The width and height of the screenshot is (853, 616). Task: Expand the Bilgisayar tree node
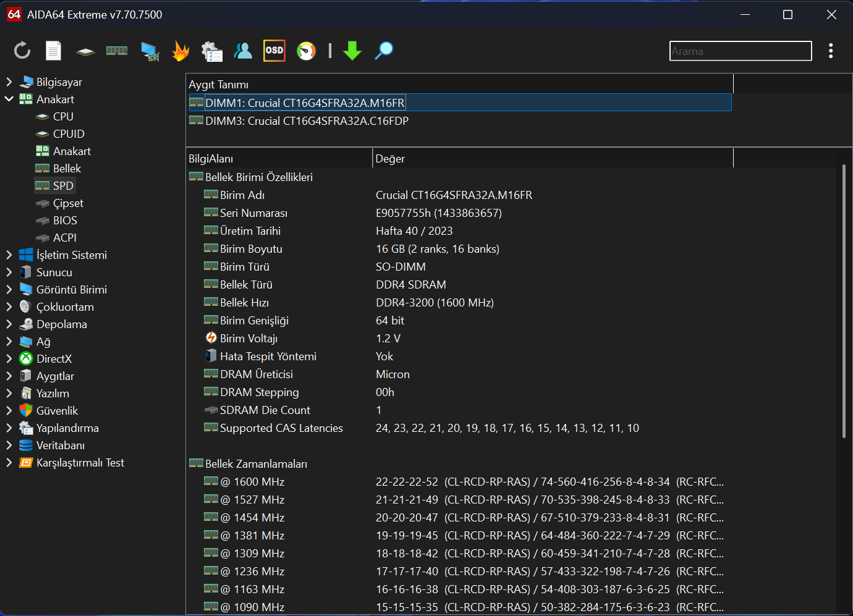tap(9, 82)
